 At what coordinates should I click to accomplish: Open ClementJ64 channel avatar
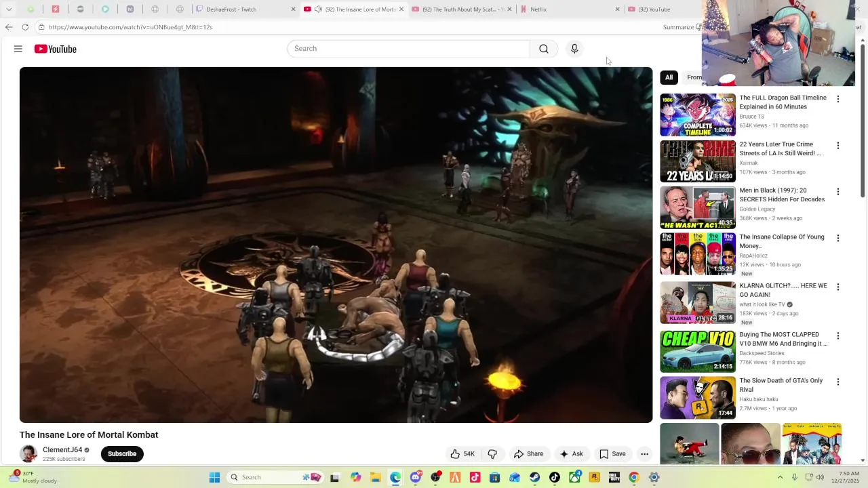point(28,454)
